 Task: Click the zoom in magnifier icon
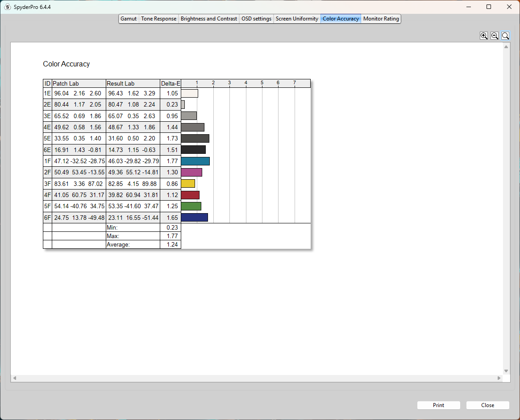[x=484, y=36]
